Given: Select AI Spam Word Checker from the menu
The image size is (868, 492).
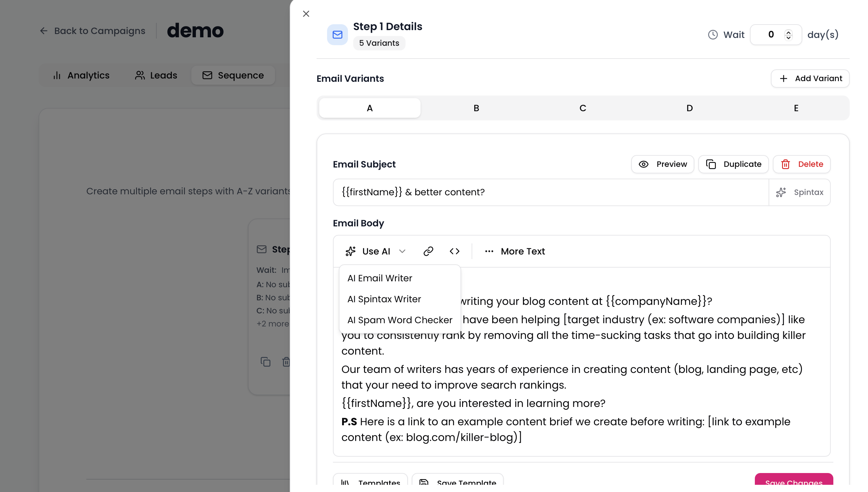Looking at the screenshot, I should pyautogui.click(x=400, y=320).
